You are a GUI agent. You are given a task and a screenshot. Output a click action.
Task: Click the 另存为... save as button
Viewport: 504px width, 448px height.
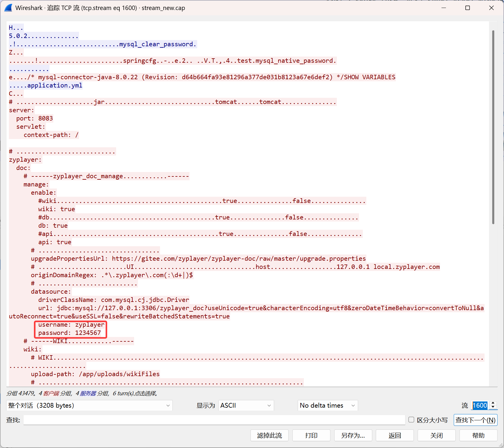[353, 435]
